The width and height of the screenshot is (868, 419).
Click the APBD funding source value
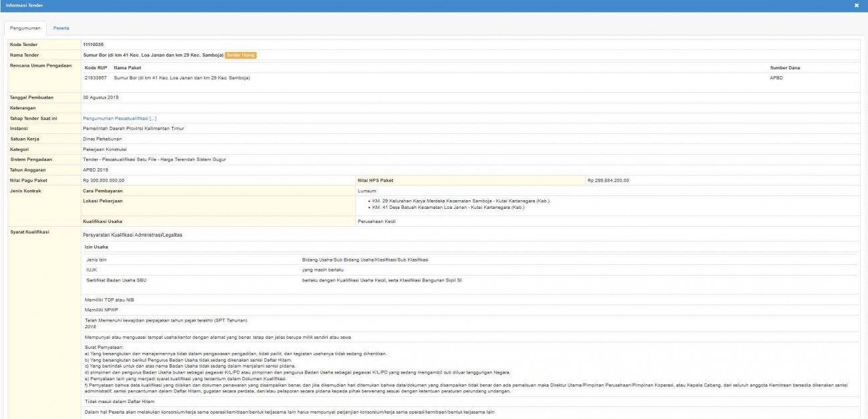coord(776,78)
